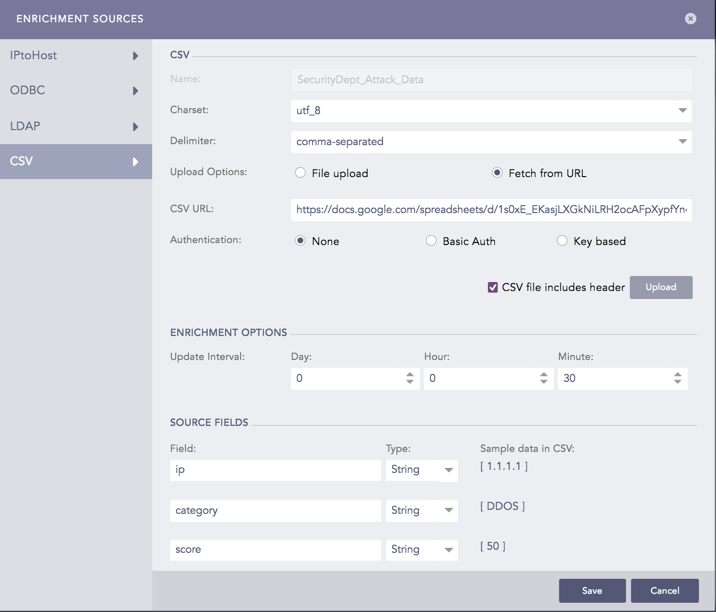Open Type dropdown for ip field
The height and width of the screenshot is (612, 716).
(421, 470)
